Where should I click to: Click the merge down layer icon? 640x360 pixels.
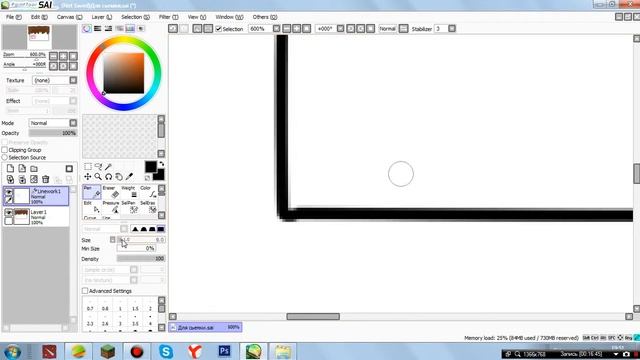(x=22, y=179)
